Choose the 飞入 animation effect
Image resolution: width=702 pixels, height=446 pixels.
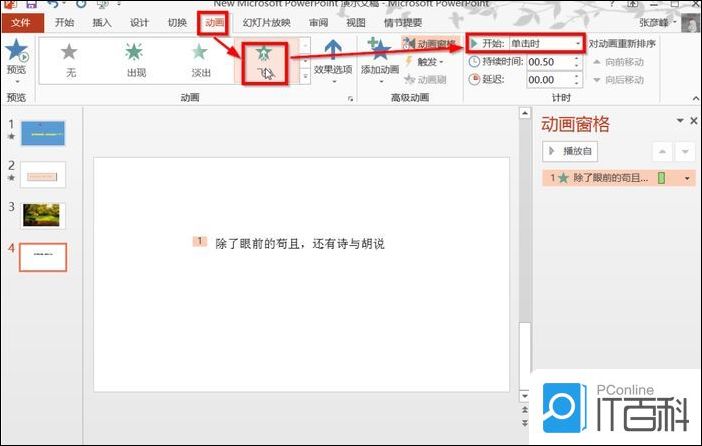pyautogui.click(x=265, y=63)
